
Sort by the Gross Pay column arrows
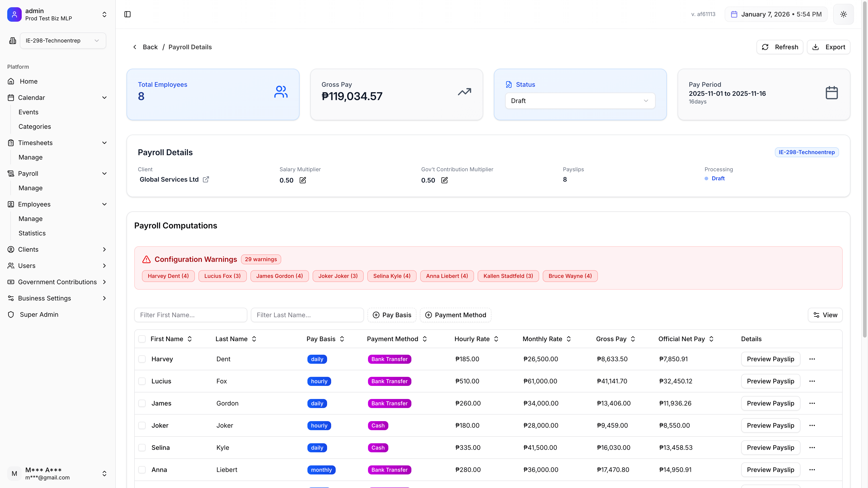(633, 339)
